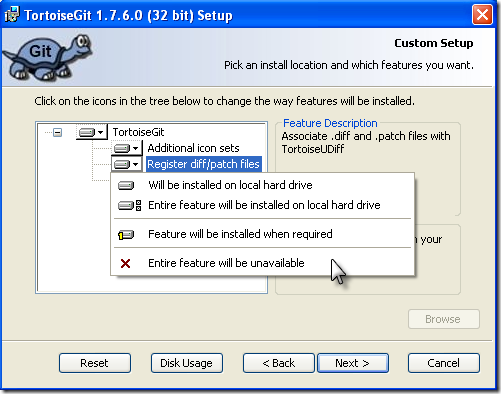Click the Custom Setup heading text
501x394 pixels.
coord(434,43)
